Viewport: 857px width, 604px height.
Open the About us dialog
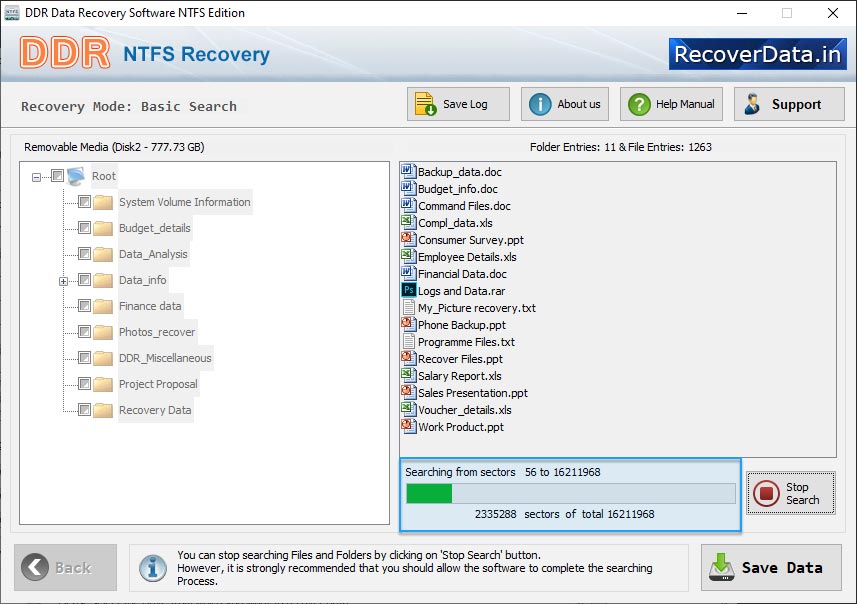pyautogui.click(x=565, y=104)
